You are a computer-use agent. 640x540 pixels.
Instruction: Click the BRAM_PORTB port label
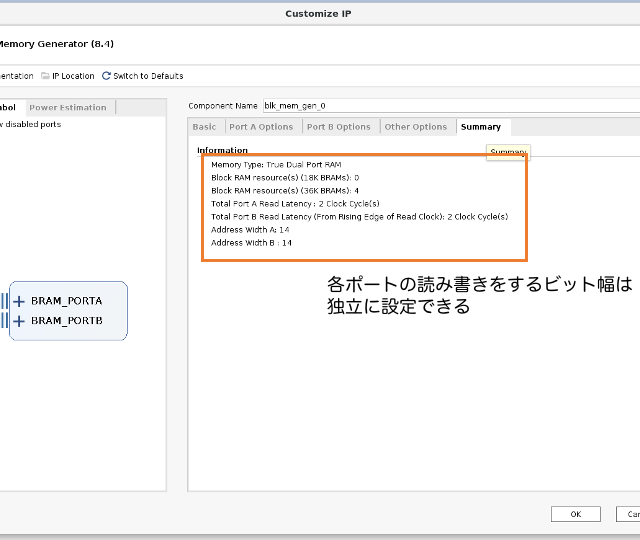(66, 321)
